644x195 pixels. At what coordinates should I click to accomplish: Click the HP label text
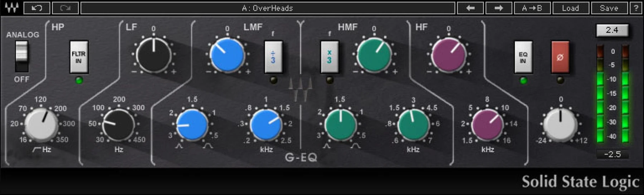[x=58, y=27]
